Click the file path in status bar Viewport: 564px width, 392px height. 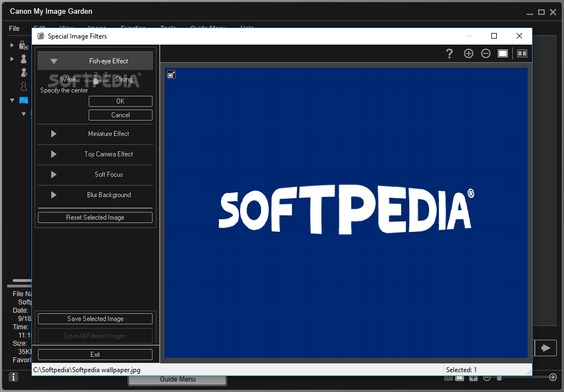tap(86, 370)
